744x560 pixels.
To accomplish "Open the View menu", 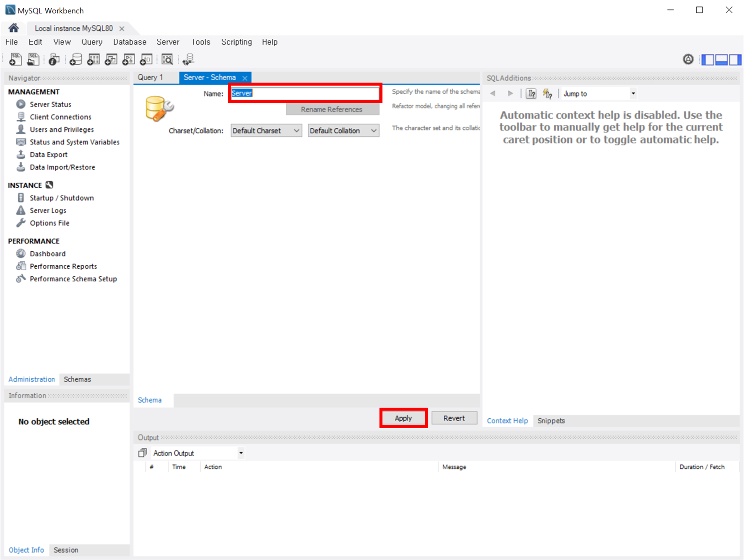I will pos(62,42).
